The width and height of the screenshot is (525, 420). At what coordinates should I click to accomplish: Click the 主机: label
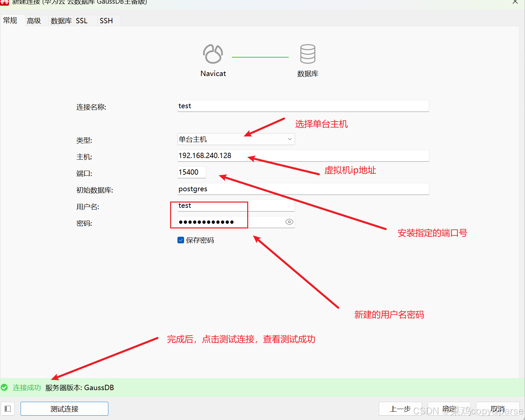[84, 157]
